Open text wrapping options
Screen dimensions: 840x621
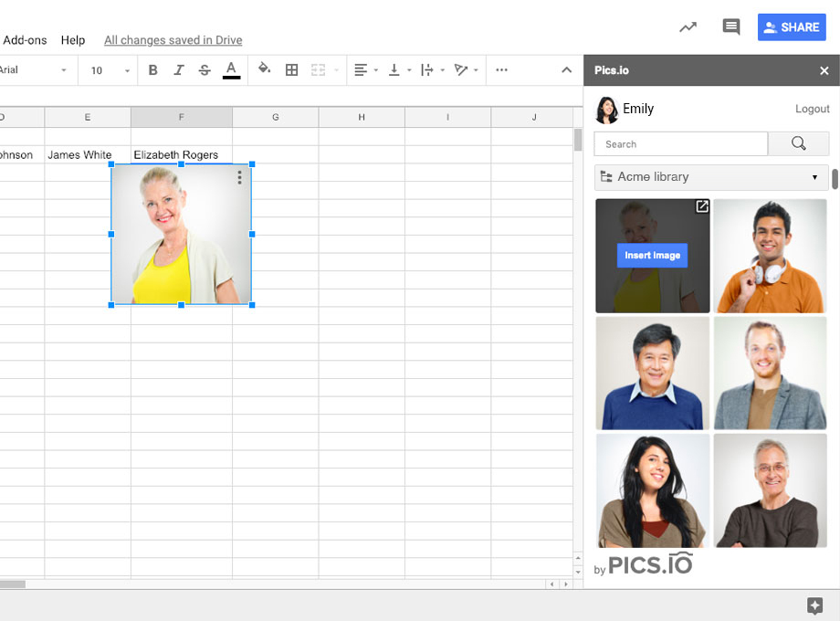coord(432,69)
